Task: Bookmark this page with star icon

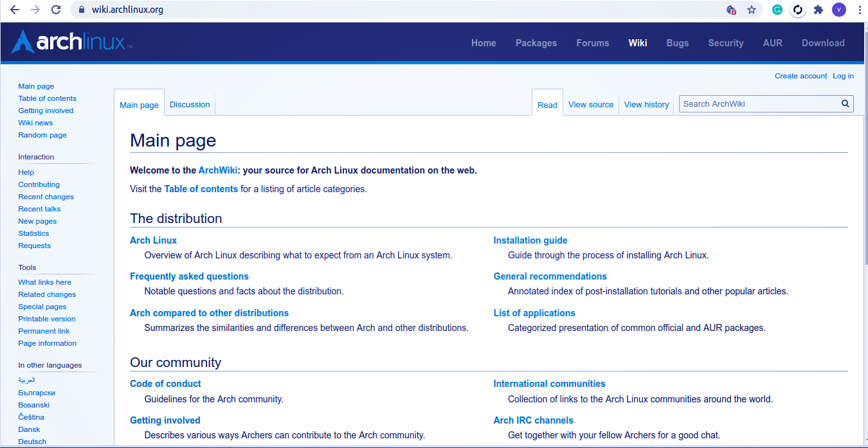Action: click(x=751, y=10)
